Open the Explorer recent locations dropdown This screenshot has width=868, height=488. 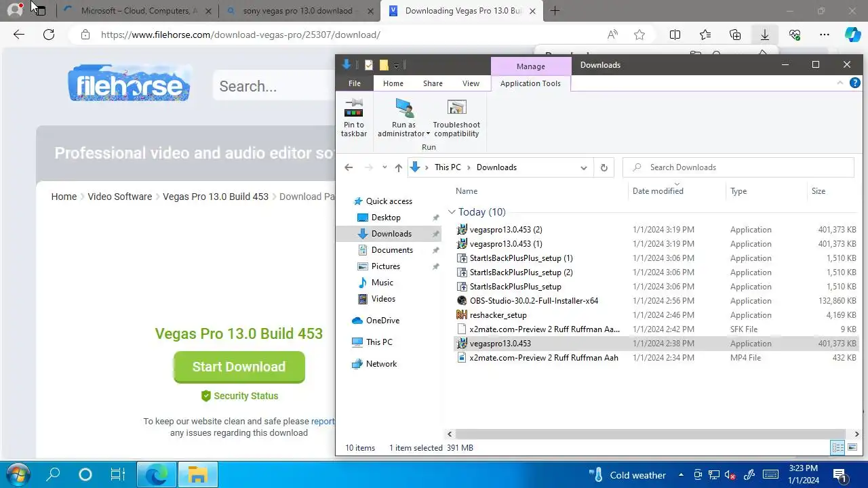click(384, 167)
